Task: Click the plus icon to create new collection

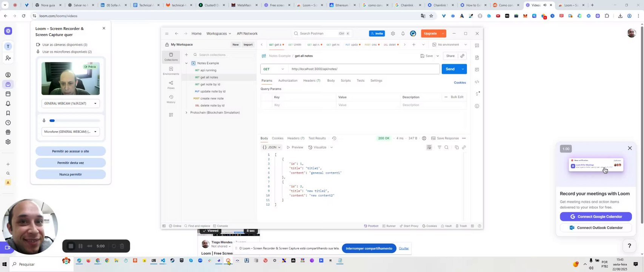Action: (x=186, y=55)
